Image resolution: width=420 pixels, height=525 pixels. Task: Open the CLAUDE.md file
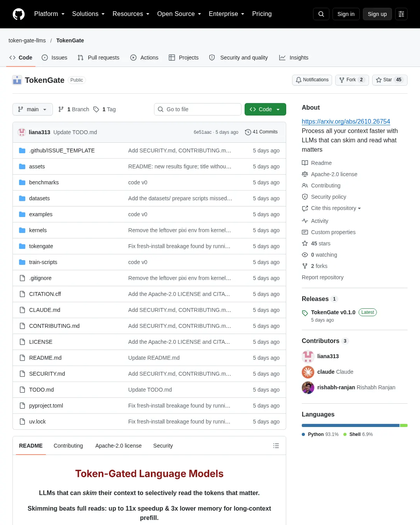click(45, 310)
